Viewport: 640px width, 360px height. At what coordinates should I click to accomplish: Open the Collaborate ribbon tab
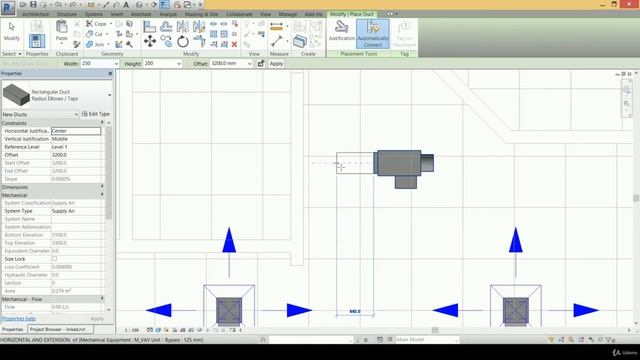(x=239, y=14)
